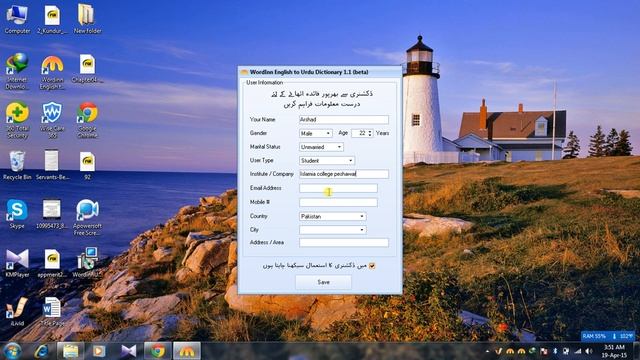This screenshot has width=640, height=360.
Task: Click the Age spinner field
Action: [362, 133]
